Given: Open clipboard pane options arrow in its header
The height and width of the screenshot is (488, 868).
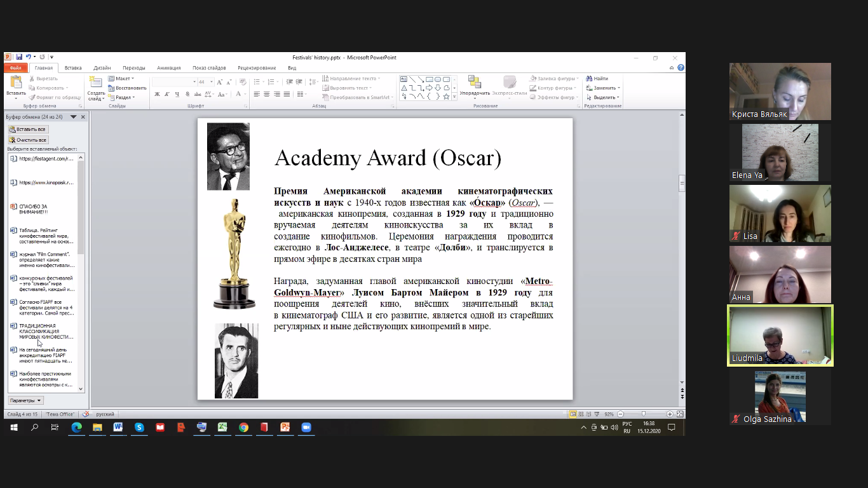Looking at the screenshot, I should tap(73, 117).
